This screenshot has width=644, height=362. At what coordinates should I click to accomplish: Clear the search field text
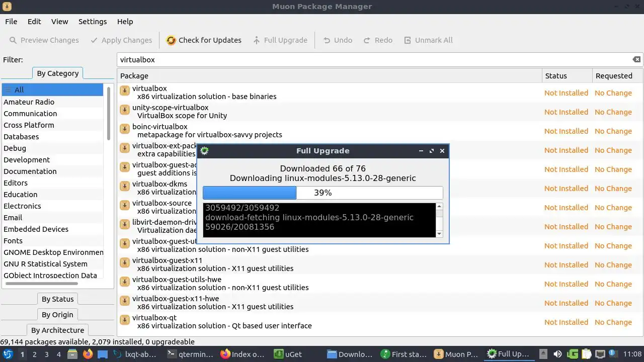click(636, 59)
